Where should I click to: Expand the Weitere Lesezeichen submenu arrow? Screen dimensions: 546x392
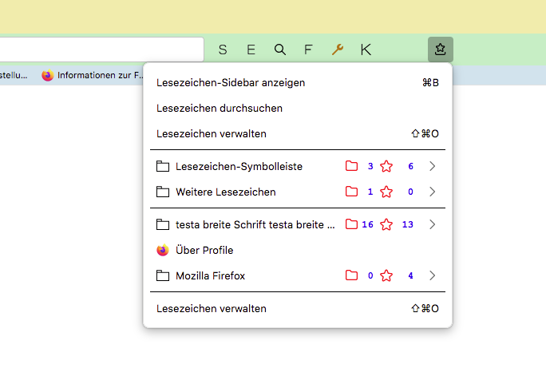click(x=433, y=192)
